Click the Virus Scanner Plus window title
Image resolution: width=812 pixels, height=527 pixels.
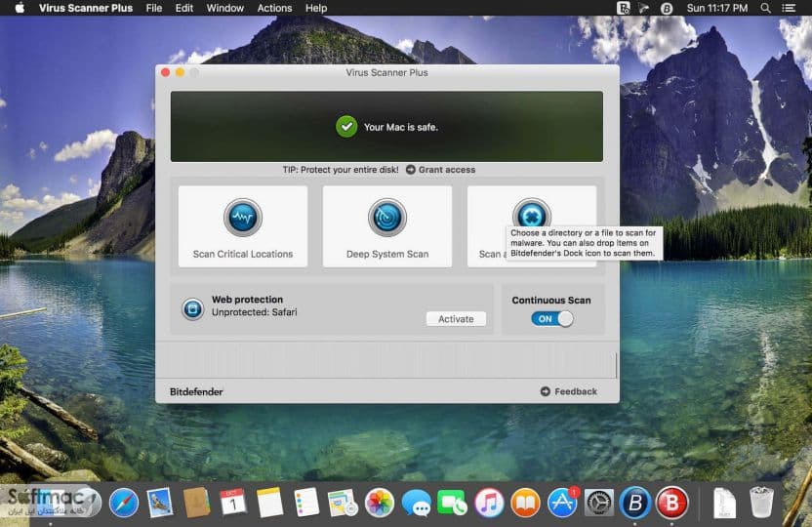click(x=386, y=72)
